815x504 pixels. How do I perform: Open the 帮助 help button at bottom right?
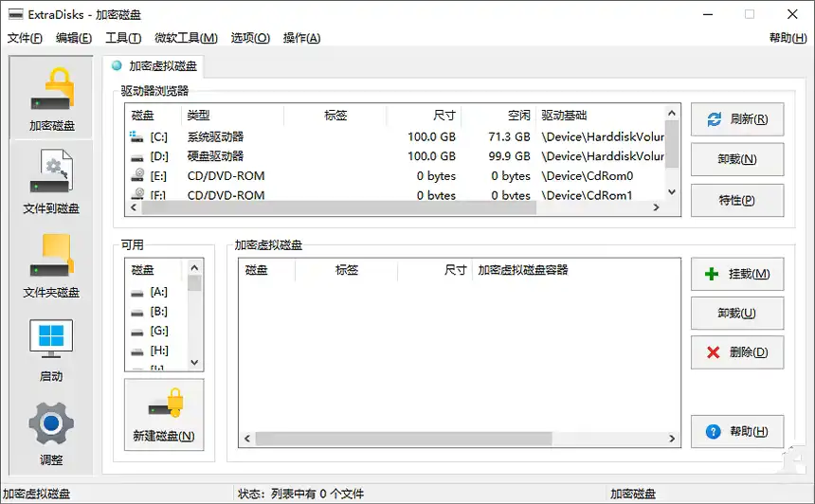[736, 432]
